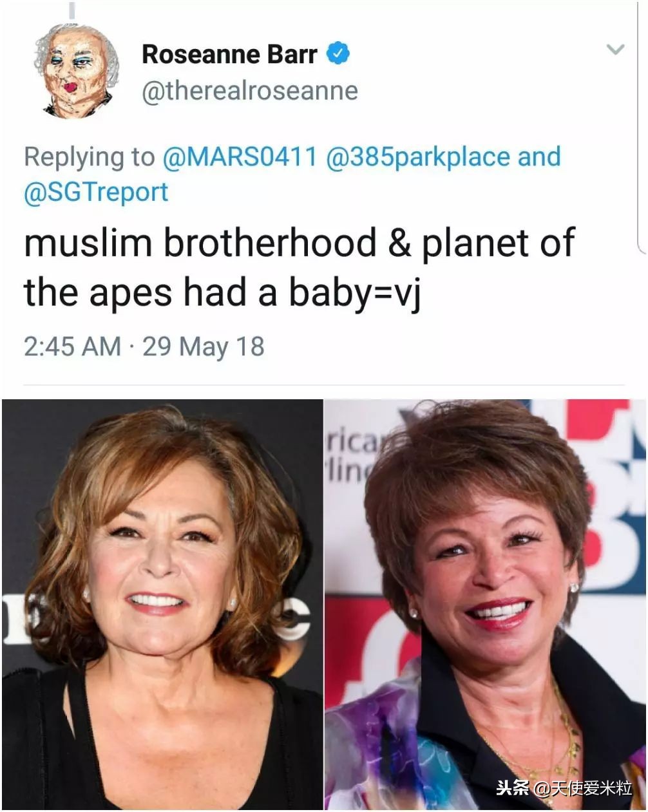Open the @MARS0411 mention
Viewport: 648px width, 812px height.
point(240,157)
